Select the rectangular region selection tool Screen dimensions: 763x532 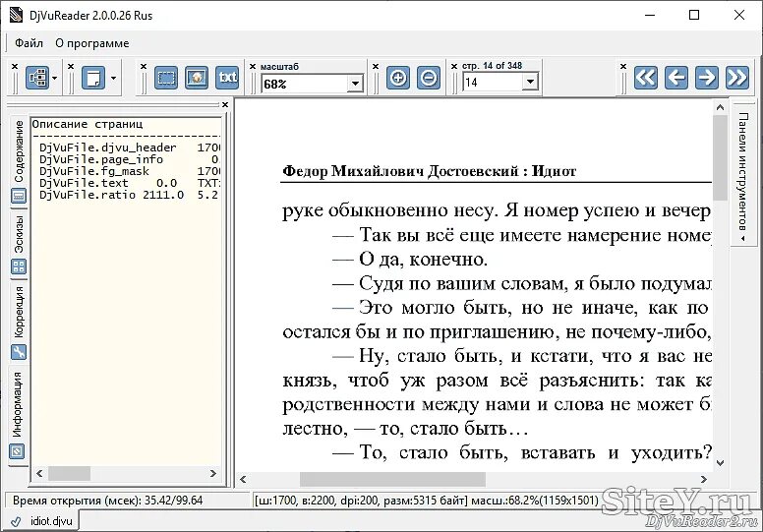point(166,78)
